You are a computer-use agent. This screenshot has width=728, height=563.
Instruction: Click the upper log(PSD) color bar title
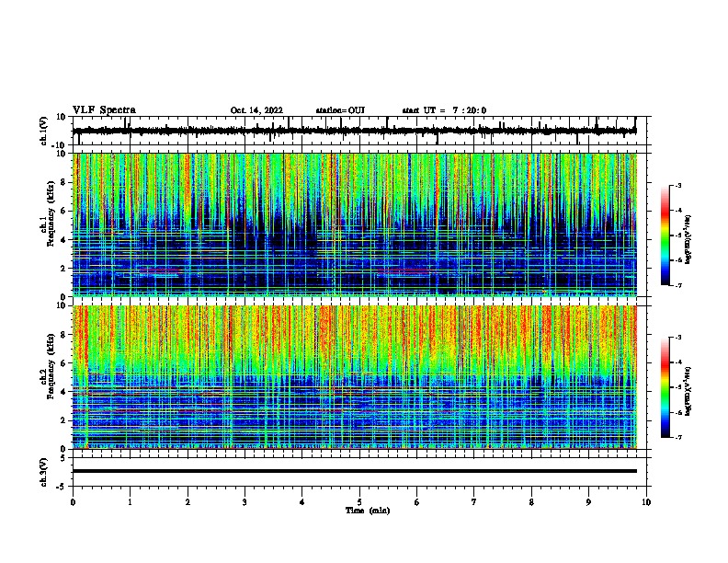(688, 240)
